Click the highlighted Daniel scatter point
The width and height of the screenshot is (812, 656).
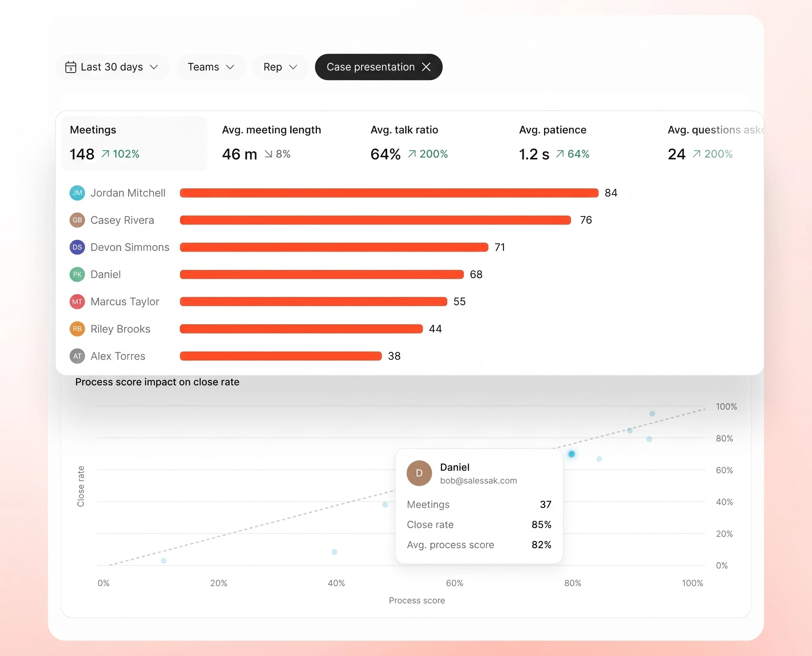(571, 454)
